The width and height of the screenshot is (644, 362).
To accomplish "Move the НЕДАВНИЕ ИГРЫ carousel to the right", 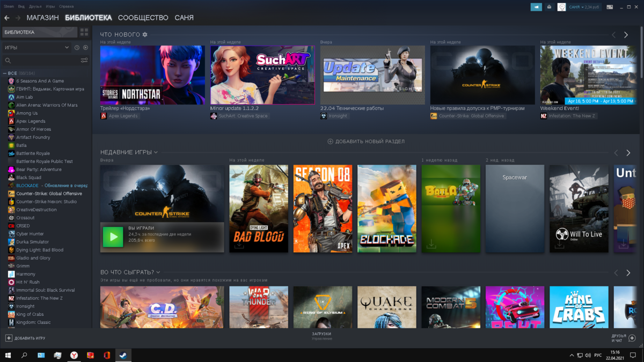I will coord(628,153).
